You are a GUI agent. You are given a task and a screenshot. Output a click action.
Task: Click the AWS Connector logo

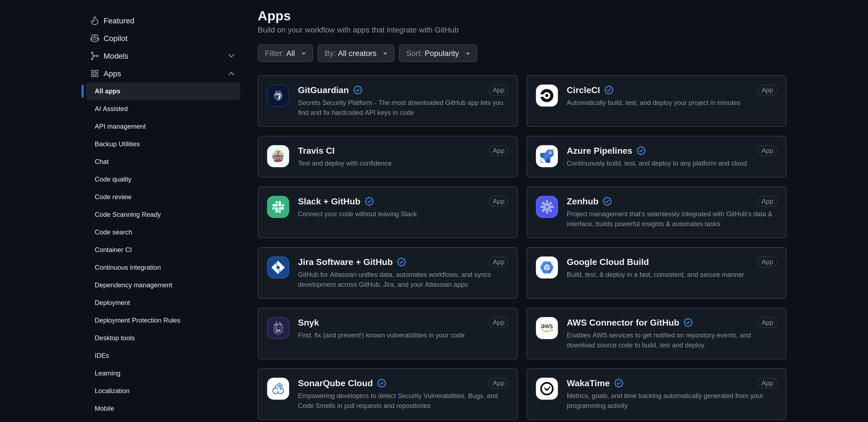click(547, 328)
